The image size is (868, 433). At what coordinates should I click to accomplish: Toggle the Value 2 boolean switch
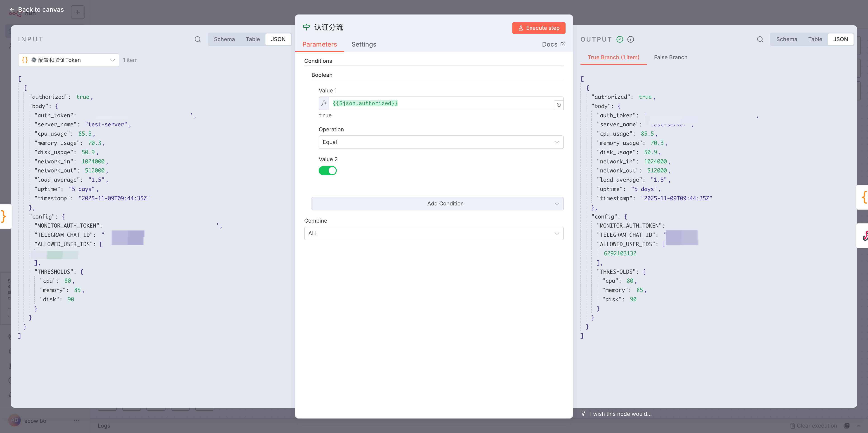328,170
